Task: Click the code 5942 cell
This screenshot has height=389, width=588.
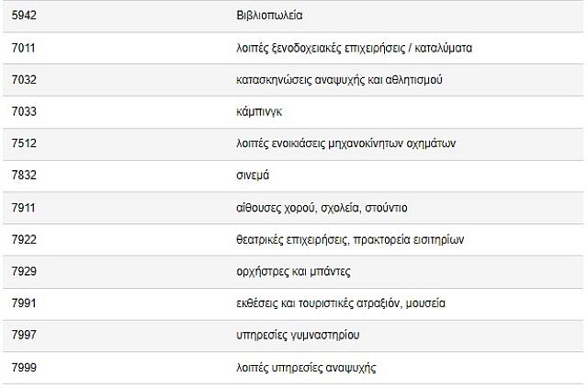Action: click(x=24, y=15)
